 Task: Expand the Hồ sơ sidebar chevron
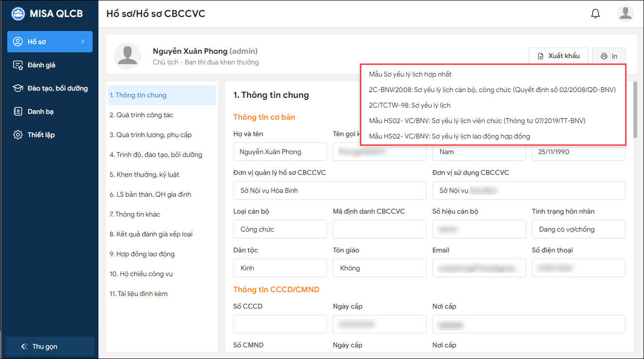click(x=82, y=42)
